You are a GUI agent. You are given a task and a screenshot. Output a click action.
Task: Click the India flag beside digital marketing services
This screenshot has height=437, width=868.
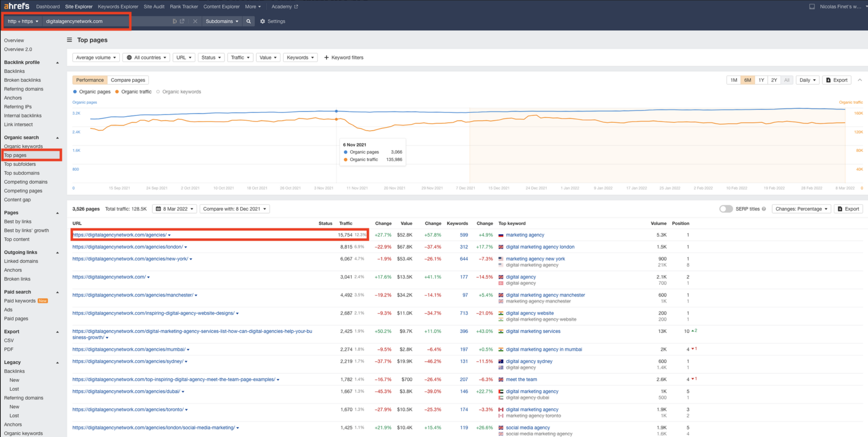tap(501, 331)
